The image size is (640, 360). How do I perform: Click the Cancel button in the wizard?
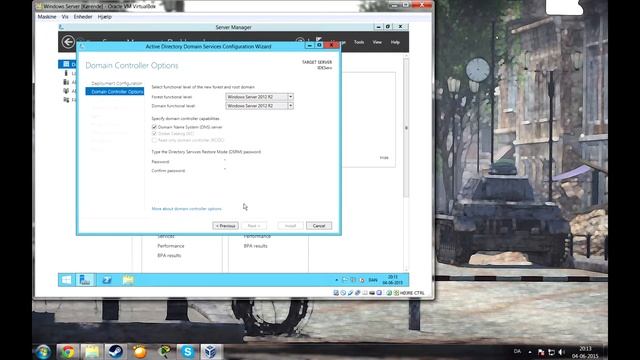tap(319, 226)
